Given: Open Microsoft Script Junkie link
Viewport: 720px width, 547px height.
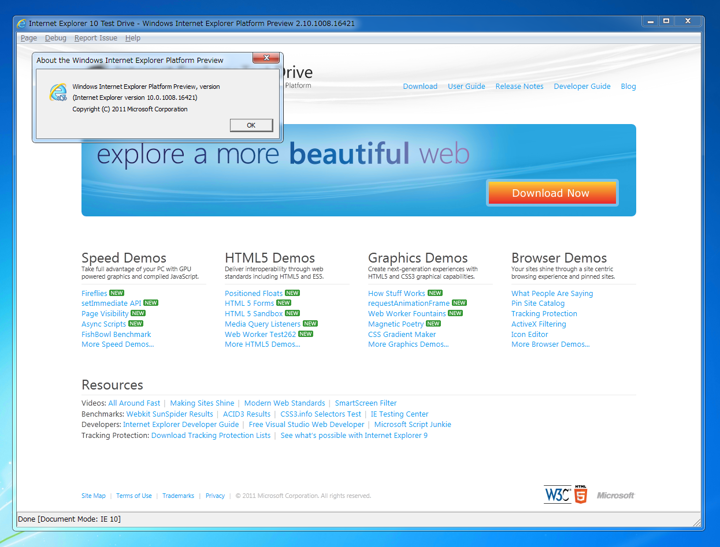Looking at the screenshot, I should pos(412,424).
